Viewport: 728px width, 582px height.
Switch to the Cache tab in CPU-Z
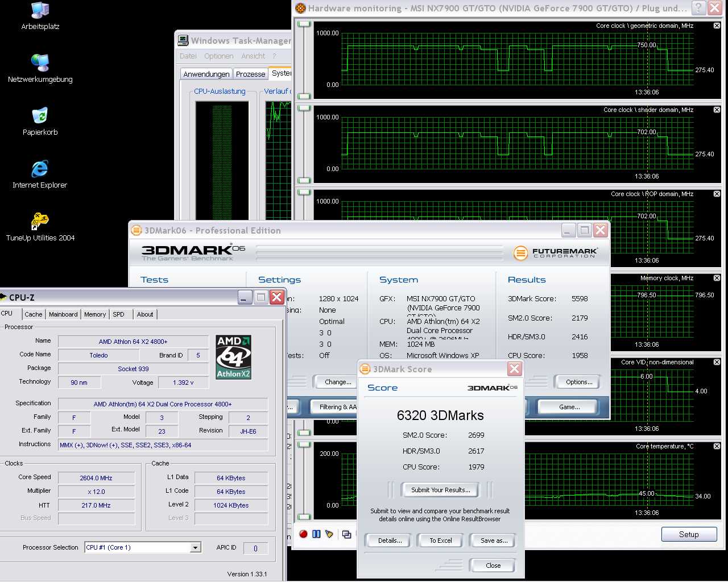pos(33,314)
